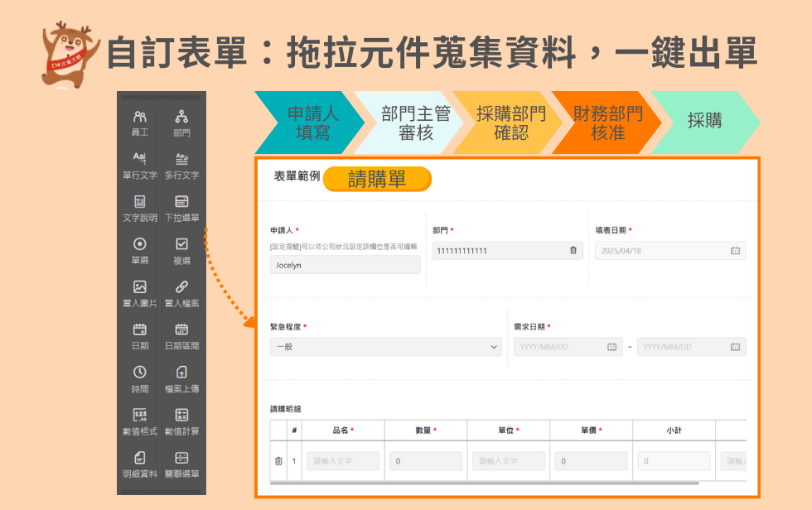Click the 小計 column header
Viewport: 812px width, 510px height.
click(x=674, y=431)
